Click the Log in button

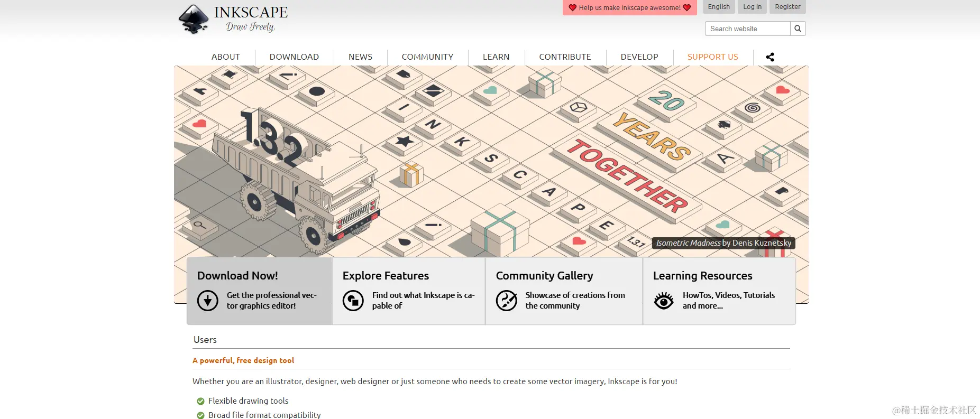pos(752,7)
